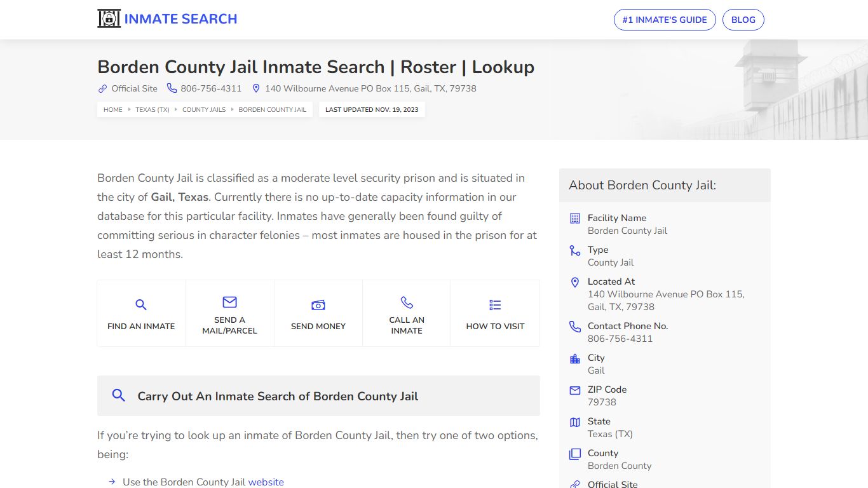
Task: Click the building icon beside Facility Name
Action: tap(575, 218)
